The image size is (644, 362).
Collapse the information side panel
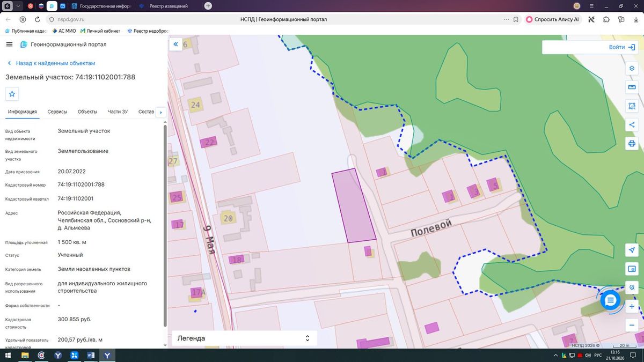coord(175,45)
